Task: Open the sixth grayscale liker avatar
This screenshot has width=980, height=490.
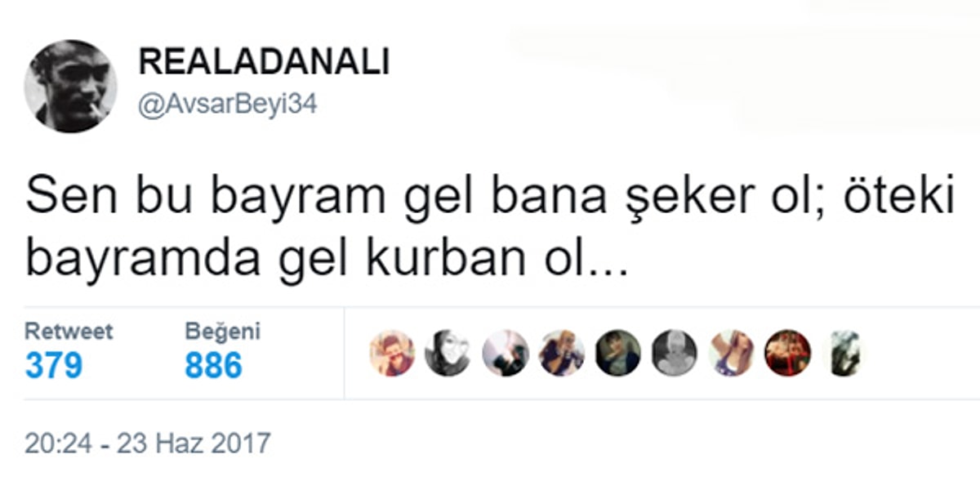Action: [675, 353]
